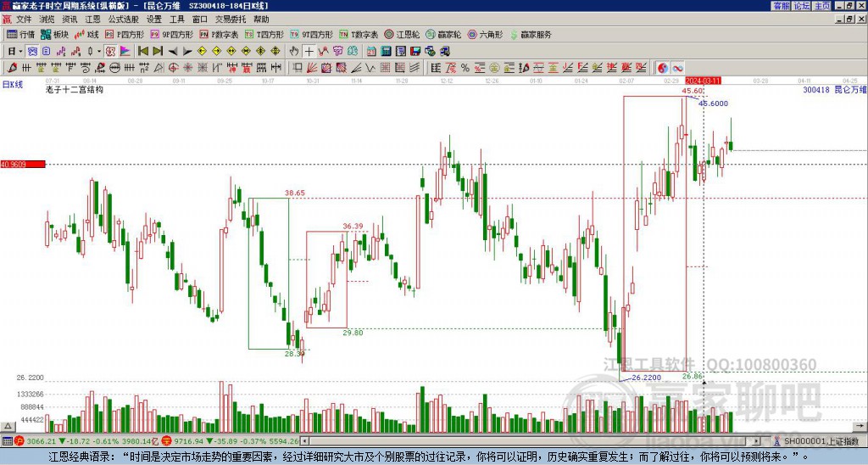868x465 pixels.
Task: Open the 工具 menu
Action: point(177,20)
